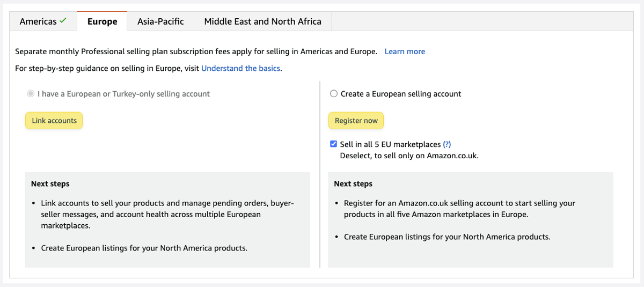Follow the Understand the basics link
Image resolution: width=644 pixels, height=287 pixels.
[240, 68]
